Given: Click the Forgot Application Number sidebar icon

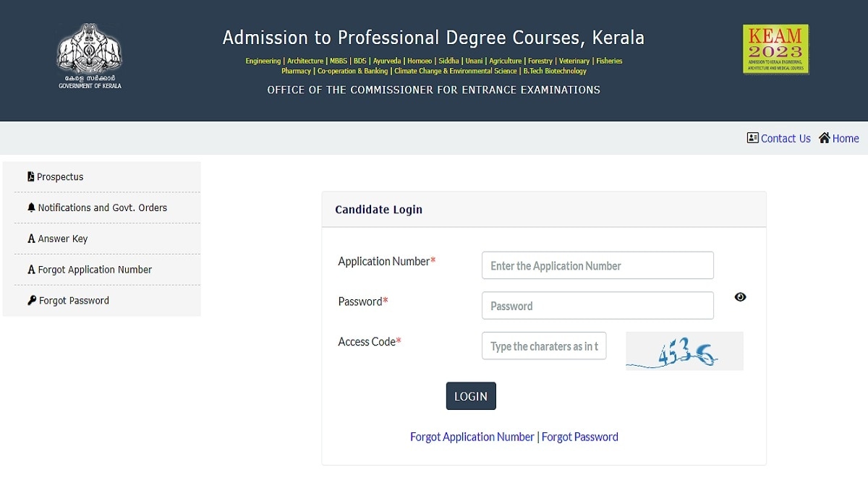Looking at the screenshot, I should click(x=31, y=269).
